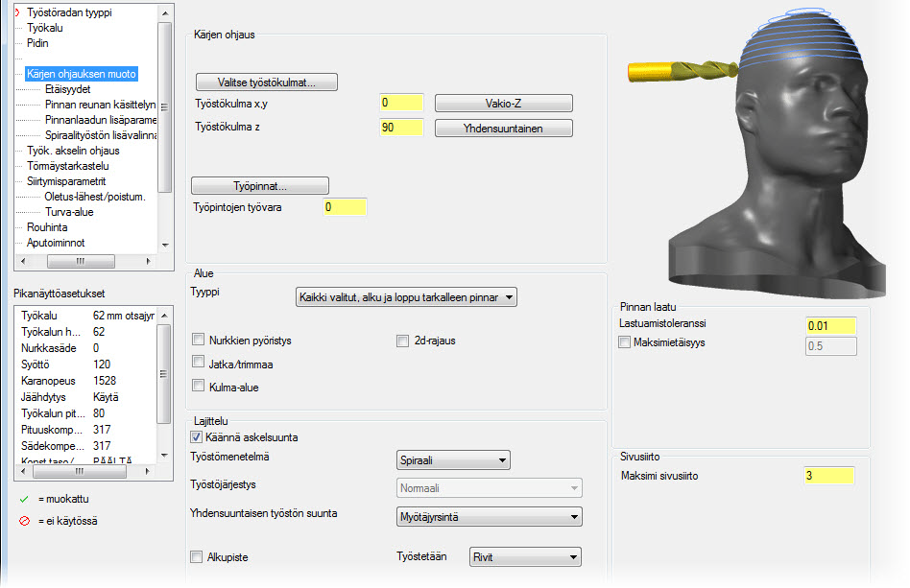Viewport: 910px width, 588px height.
Task: Select Rouhinta tree item
Action: pyautogui.click(x=47, y=227)
